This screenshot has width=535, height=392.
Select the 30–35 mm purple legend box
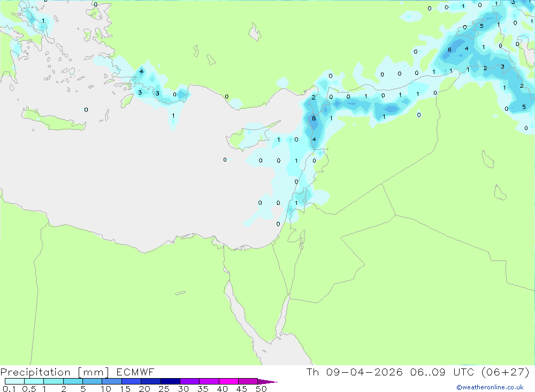click(x=190, y=381)
